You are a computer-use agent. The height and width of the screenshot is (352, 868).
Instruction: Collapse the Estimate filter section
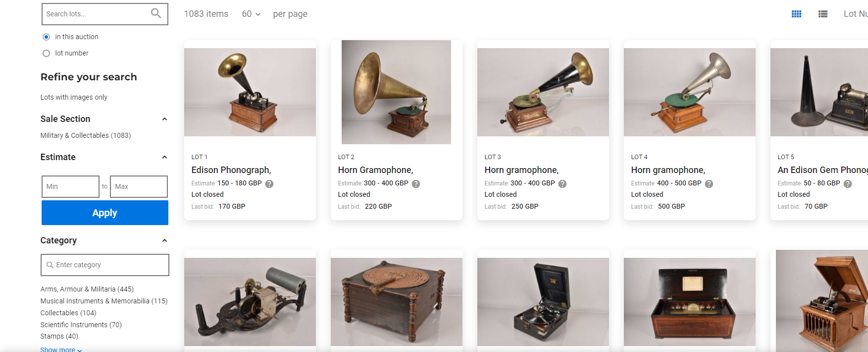pos(164,157)
